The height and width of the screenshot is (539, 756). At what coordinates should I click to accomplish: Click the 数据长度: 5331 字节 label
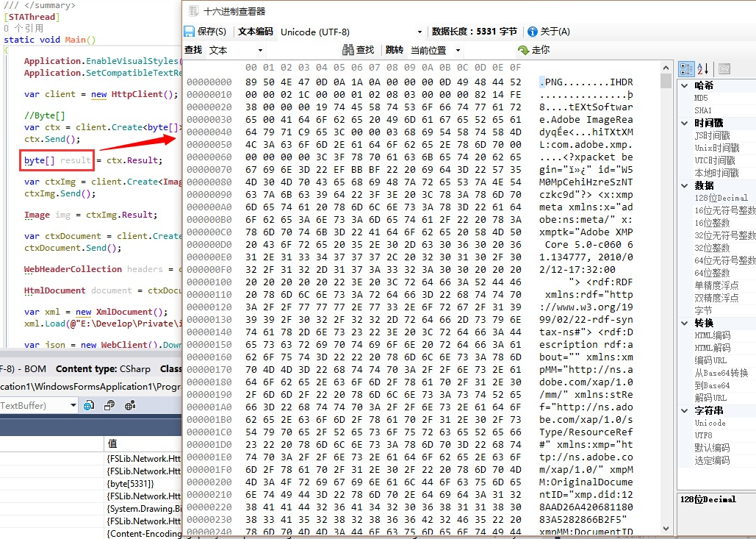click(x=475, y=32)
